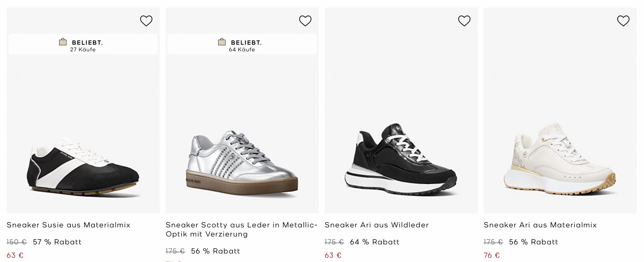Save cream Sneaker Ari Materialmix to favorites
This screenshot has height=262, width=644.
[623, 21]
